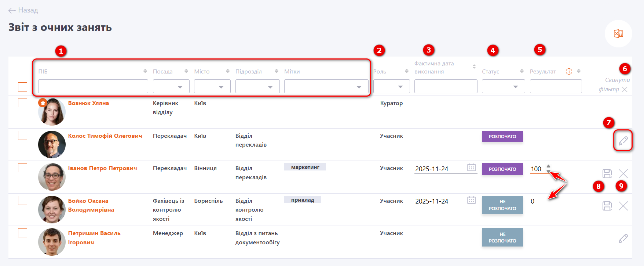This screenshot has width=644, height=266.
Task: Sort the table by ПІБ column
Action: (x=145, y=71)
